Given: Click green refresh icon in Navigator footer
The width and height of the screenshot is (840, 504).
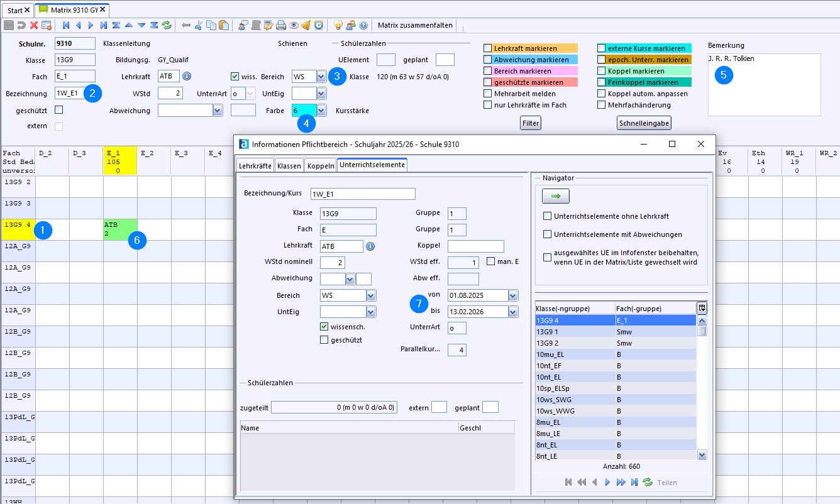Looking at the screenshot, I should point(648,482).
